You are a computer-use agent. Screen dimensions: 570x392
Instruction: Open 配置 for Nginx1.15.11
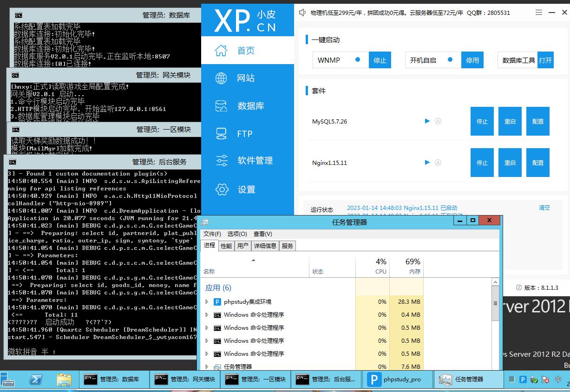[538, 163]
